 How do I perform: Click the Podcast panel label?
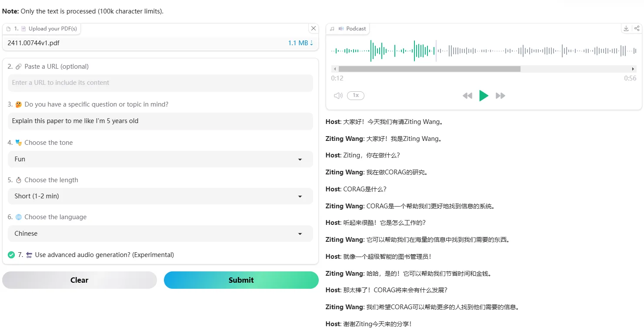pos(348,28)
